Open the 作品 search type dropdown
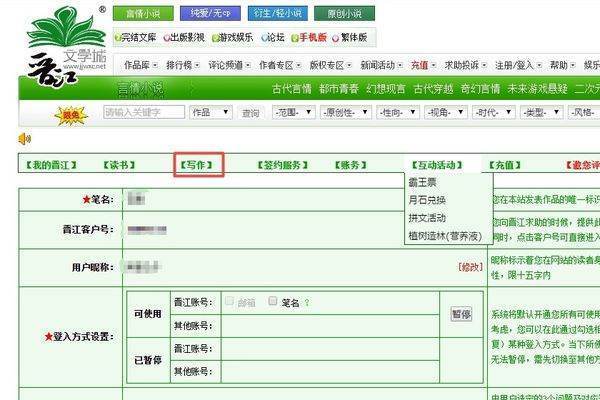This screenshot has height=400, width=600. pyautogui.click(x=210, y=112)
